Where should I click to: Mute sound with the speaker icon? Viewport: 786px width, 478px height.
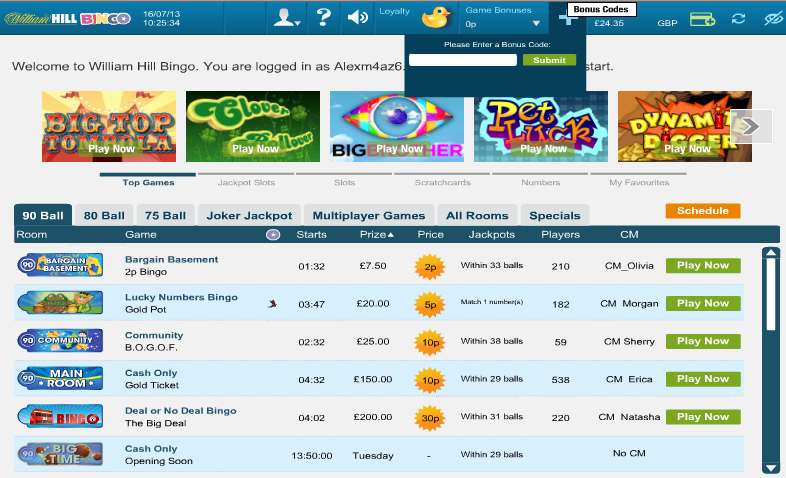click(x=357, y=18)
